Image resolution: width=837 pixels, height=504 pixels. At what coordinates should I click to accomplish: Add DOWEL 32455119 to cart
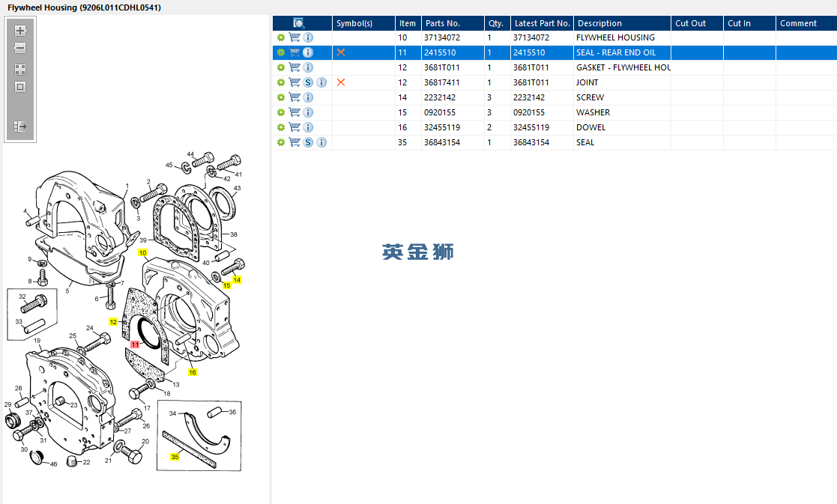[294, 127]
